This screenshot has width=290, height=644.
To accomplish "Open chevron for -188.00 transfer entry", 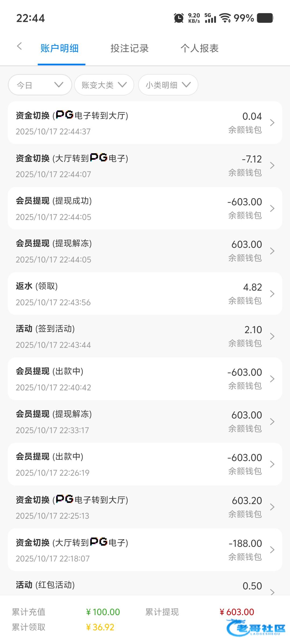I will (272, 550).
